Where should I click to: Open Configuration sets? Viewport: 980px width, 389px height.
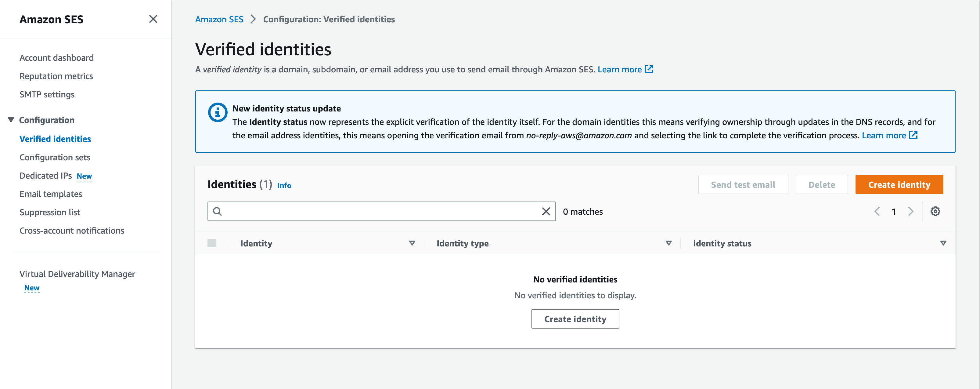(x=55, y=157)
